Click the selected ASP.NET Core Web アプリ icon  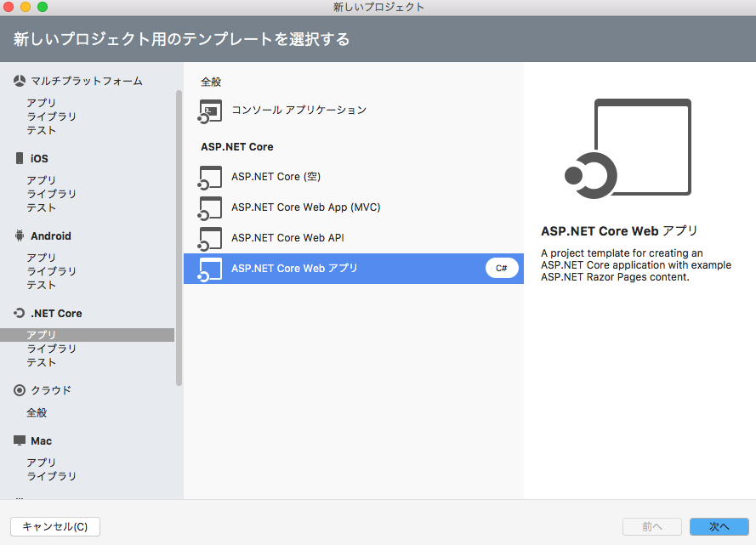click(210, 270)
